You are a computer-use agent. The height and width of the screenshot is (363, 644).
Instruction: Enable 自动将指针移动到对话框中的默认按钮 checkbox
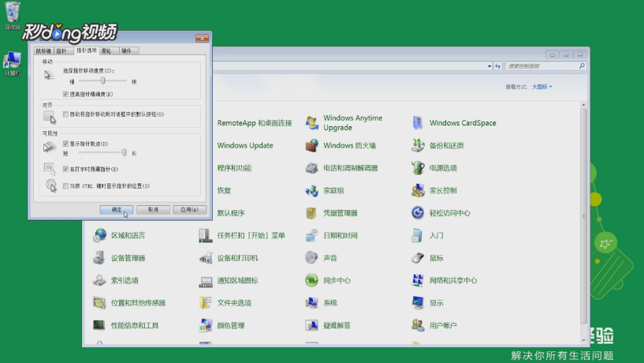[x=65, y=114]
